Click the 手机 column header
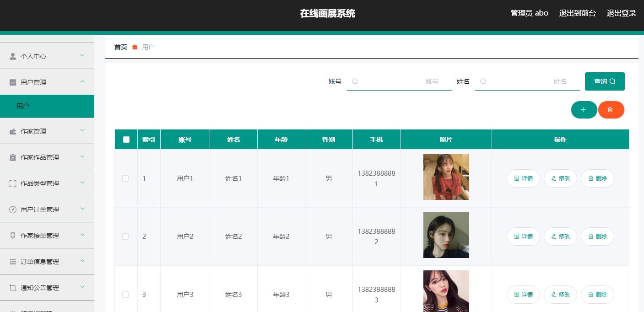Image resolution: width=644 pixels, height=312 pixels. tap(376, 140)
